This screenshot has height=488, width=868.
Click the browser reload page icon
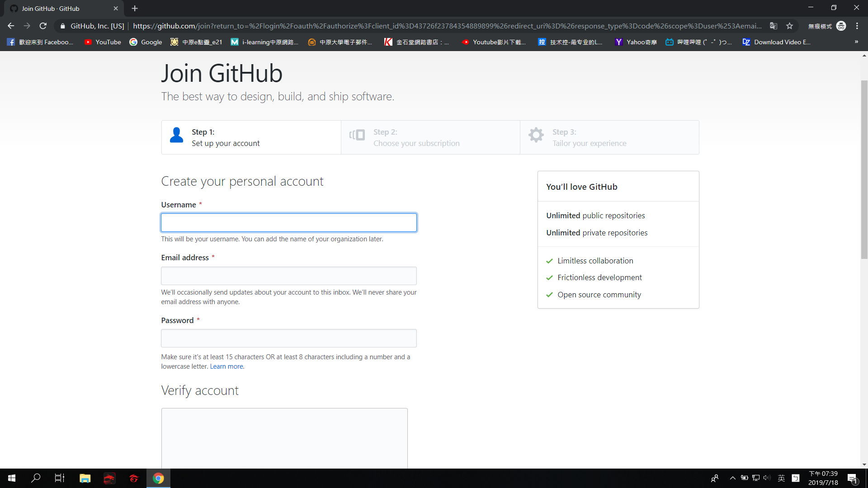coord(43,26)
